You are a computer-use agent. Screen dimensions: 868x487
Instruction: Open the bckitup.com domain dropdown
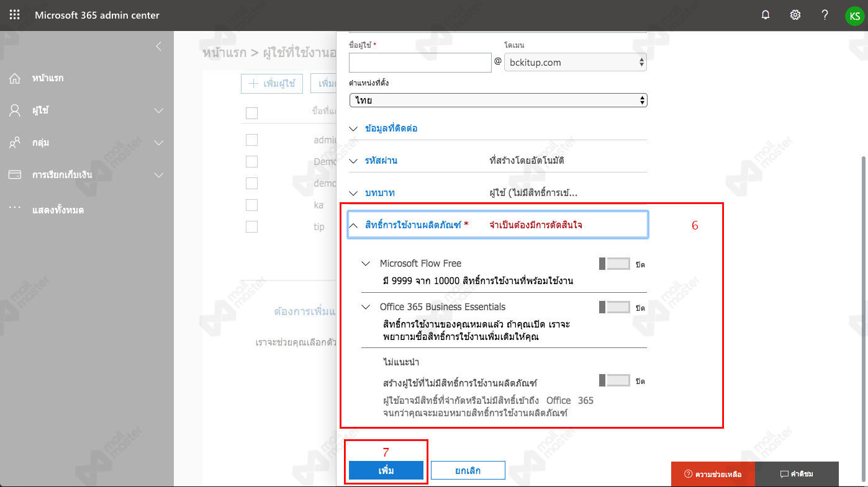point(575,62)
